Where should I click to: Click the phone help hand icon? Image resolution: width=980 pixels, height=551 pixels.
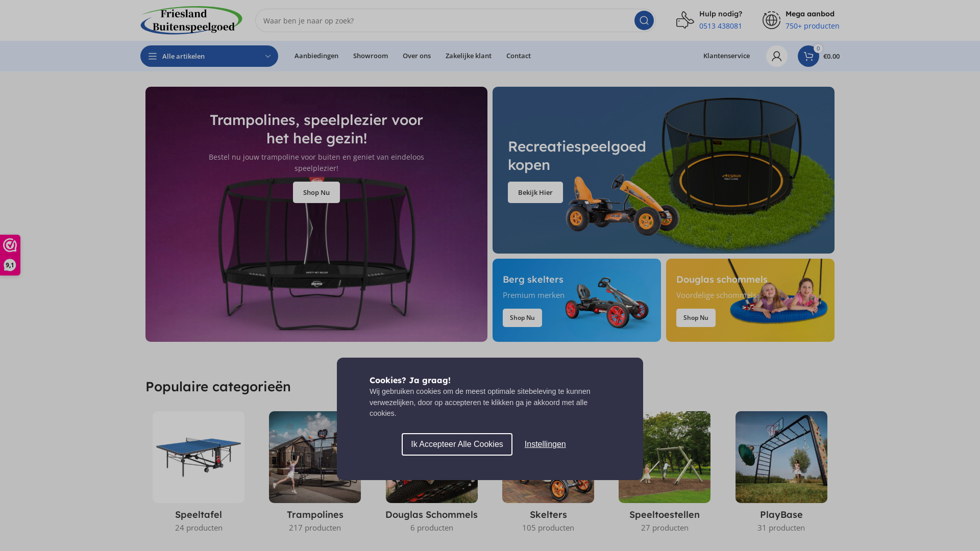(x=685, y=20)
